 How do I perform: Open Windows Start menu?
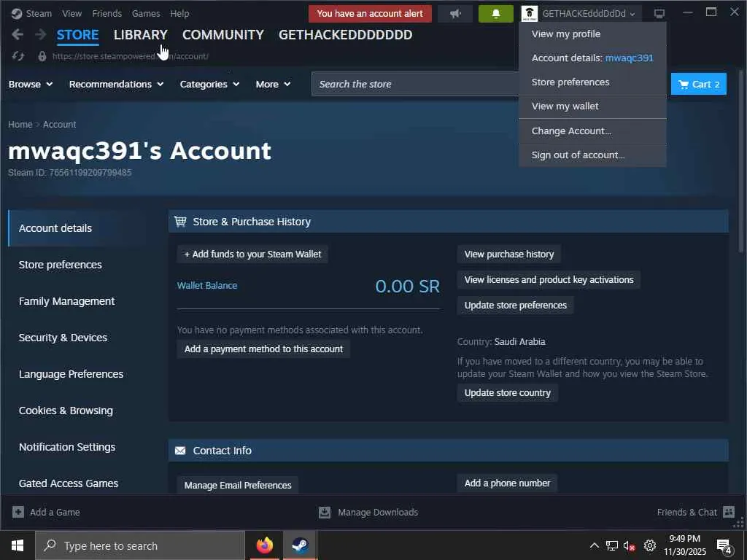coord(18,545)
